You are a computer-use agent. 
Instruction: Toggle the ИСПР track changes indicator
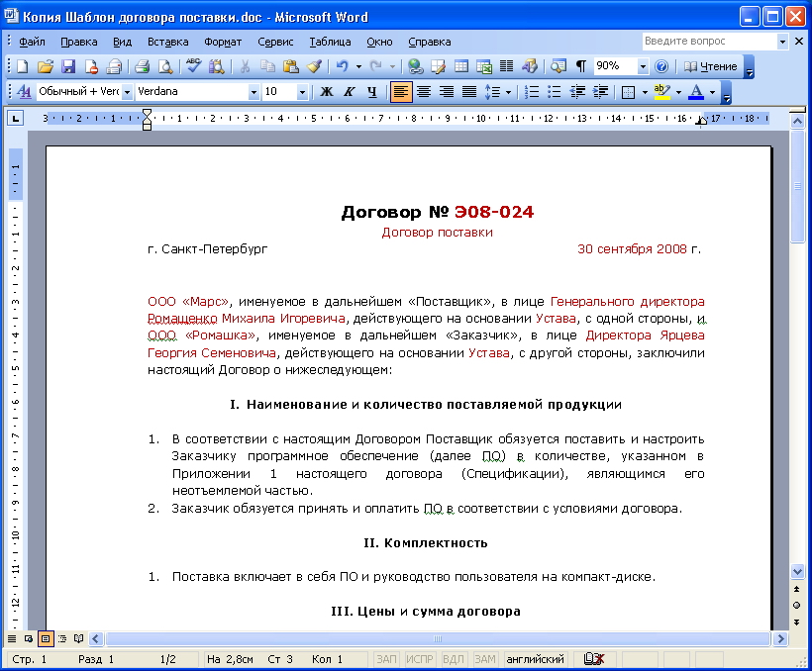[419, 659]
